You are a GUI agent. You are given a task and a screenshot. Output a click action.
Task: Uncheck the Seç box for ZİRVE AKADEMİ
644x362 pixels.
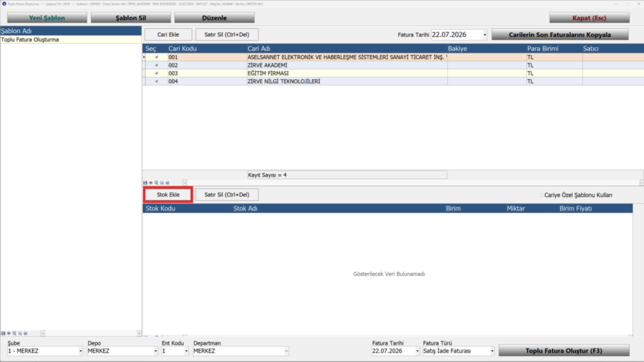tap(157, 65)
